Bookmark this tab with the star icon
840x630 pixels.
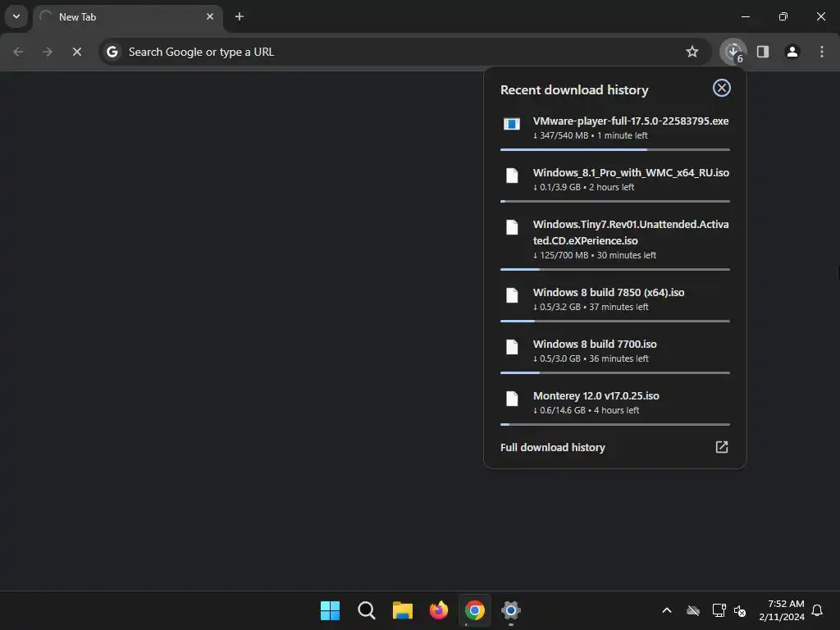692,52
